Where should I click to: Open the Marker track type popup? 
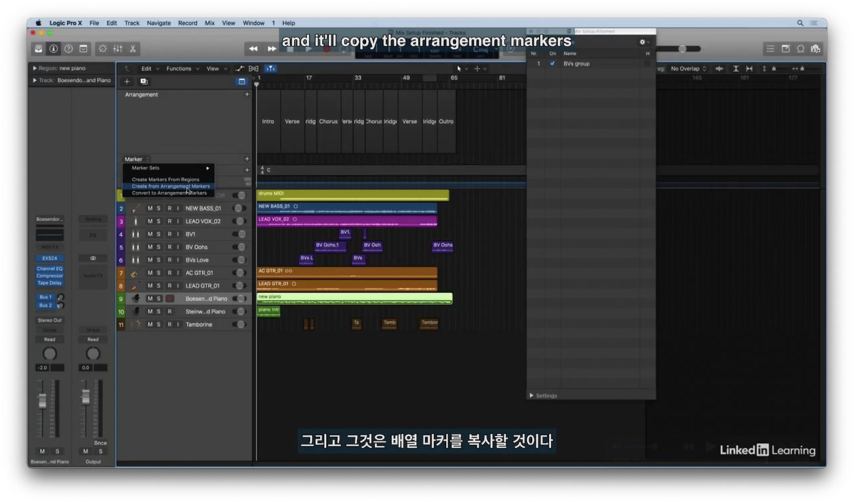(x=137, y=159)
